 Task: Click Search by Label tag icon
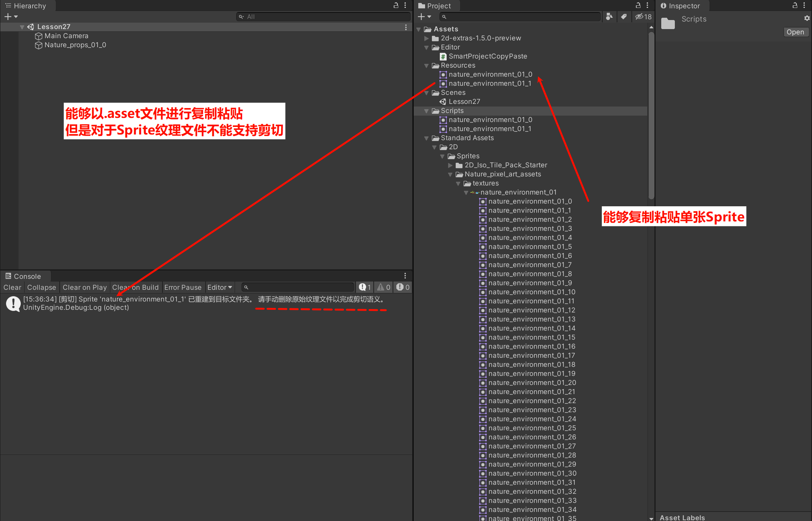tap(623, 17)
